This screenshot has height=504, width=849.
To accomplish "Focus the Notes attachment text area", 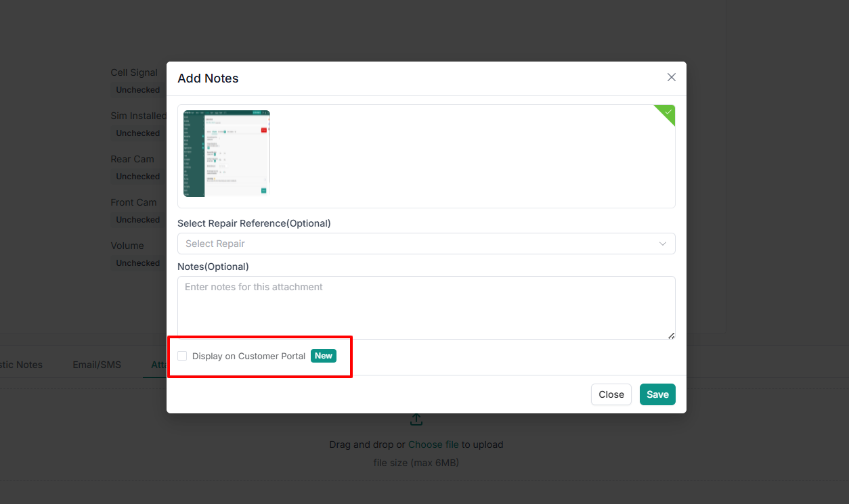I will 427,308.
